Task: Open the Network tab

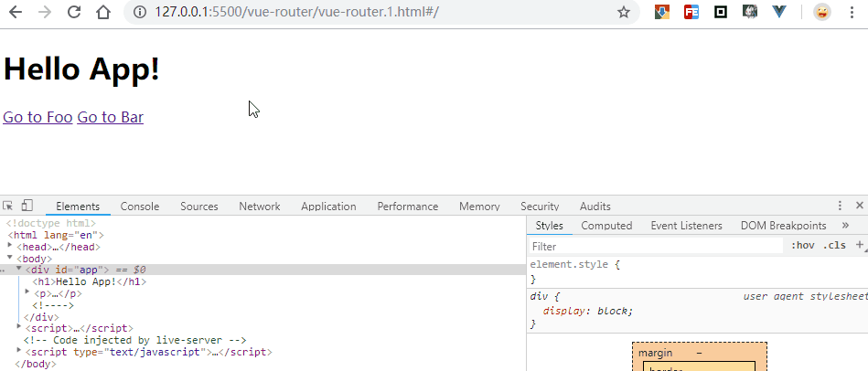Action: [260, 207]
